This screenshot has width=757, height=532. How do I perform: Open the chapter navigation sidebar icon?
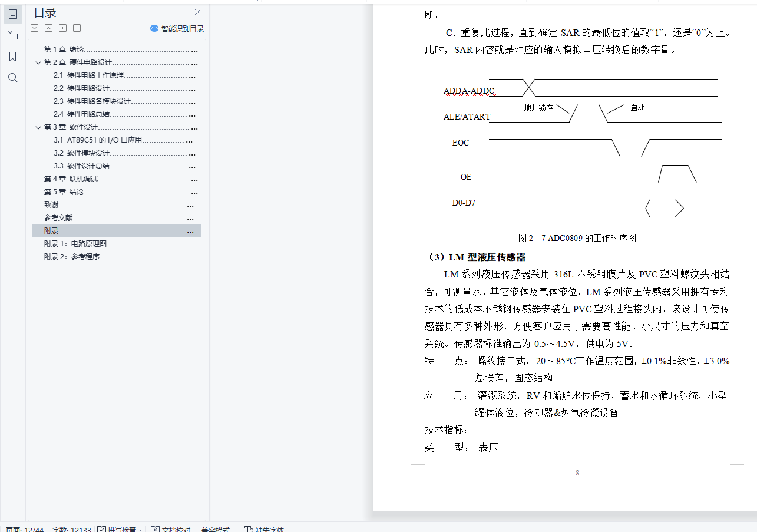pyautogui.click(x=13, y=35)
